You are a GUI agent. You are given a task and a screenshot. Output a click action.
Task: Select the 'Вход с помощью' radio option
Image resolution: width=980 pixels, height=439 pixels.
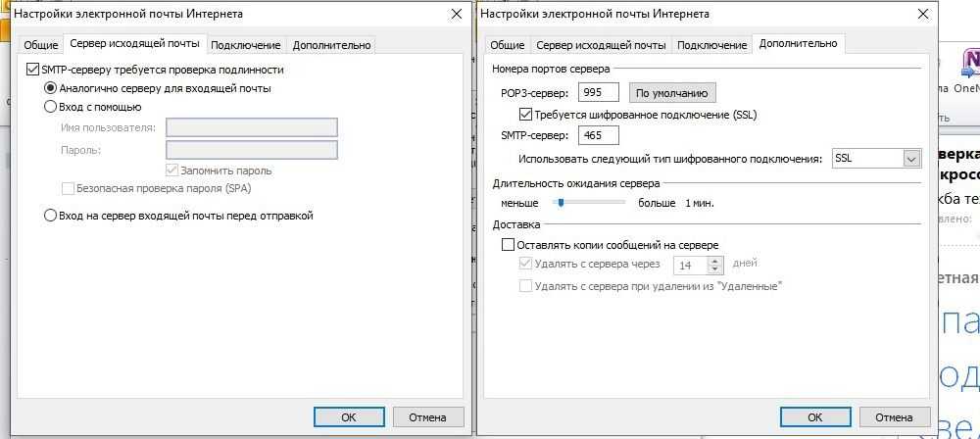tap(51, 107)
